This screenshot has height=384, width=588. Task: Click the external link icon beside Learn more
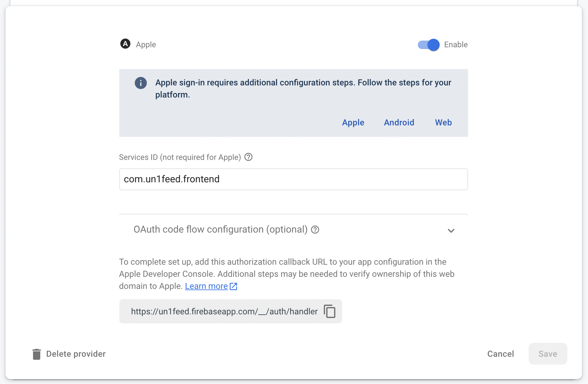(x=233, y=286)
